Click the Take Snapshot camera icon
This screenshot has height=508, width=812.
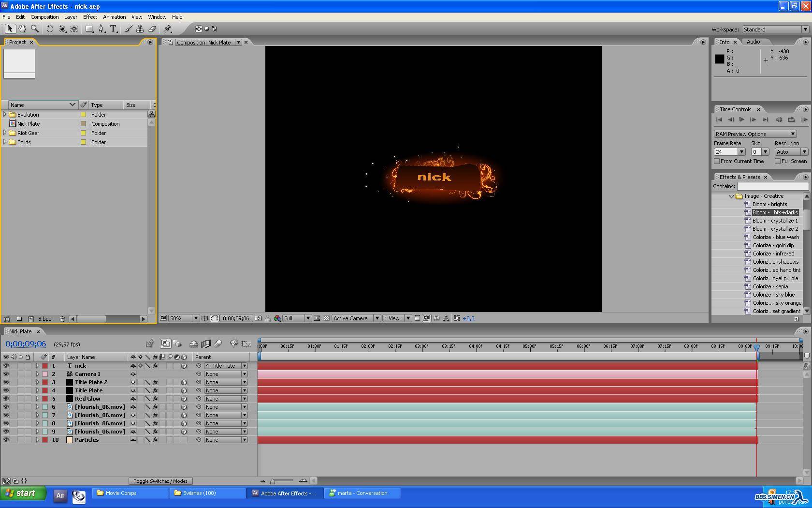click(258, 318)
